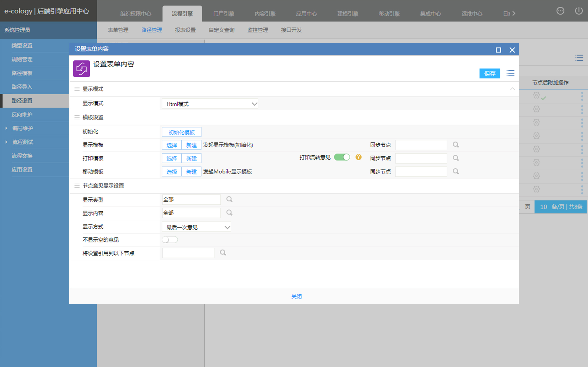The width and height of the screenshot is (588, 367).
Task: Click the orange help icon near print opinion
Action: point(358,157)
